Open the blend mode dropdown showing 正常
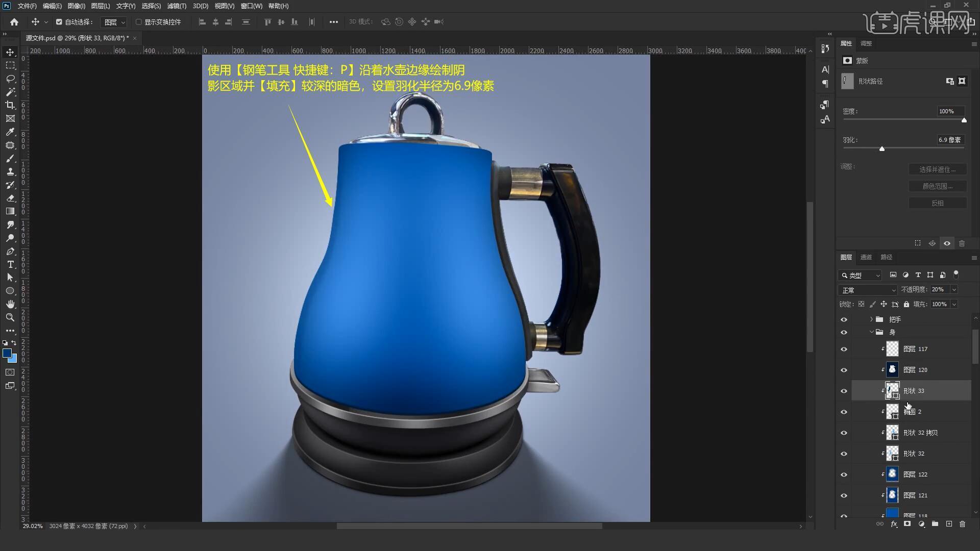The height and width of the screenshot is (551, 980). pyautogui.click(x=867, y=290)
